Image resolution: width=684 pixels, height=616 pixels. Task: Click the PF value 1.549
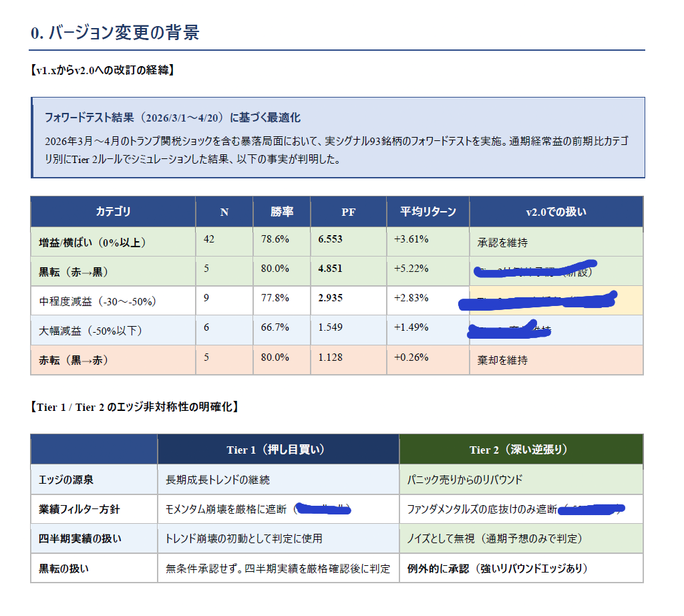coord(330,327)
